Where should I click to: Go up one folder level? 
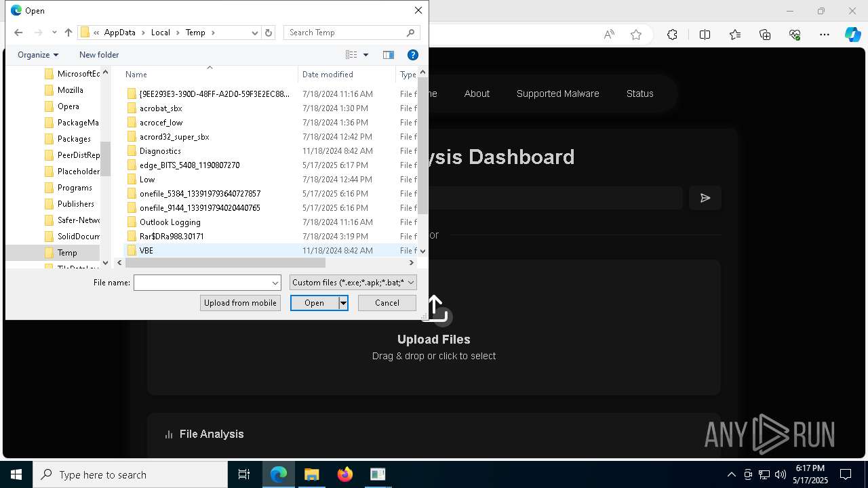click(68, 33)
